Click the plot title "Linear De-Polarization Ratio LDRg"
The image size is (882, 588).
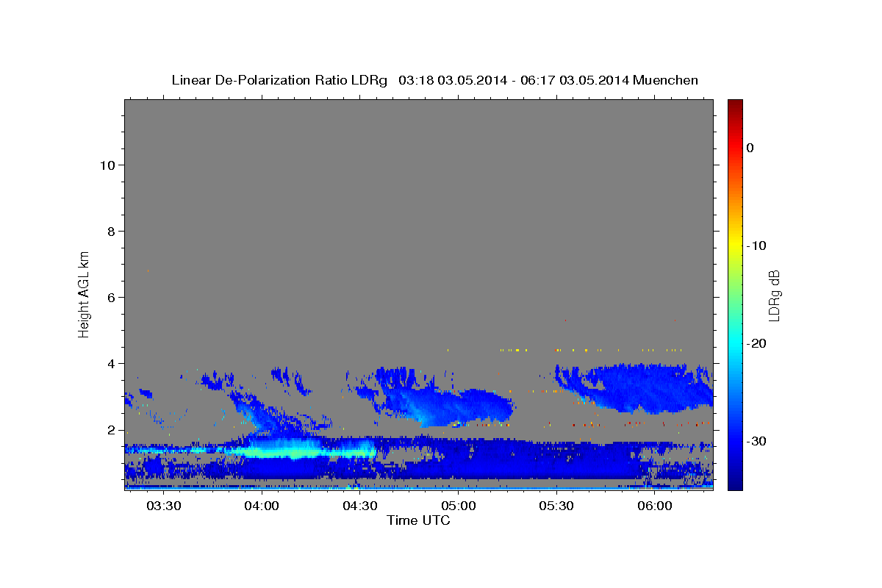[279, 80]
